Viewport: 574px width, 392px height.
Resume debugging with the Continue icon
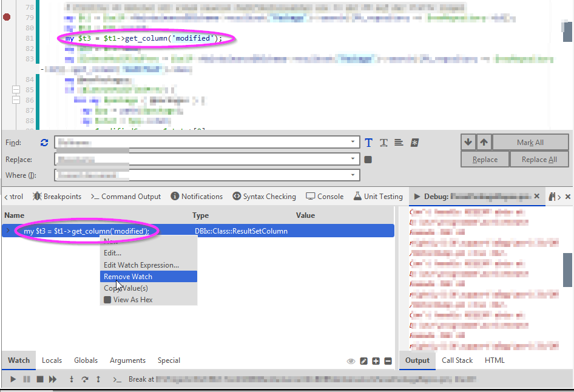pos(13,379)
